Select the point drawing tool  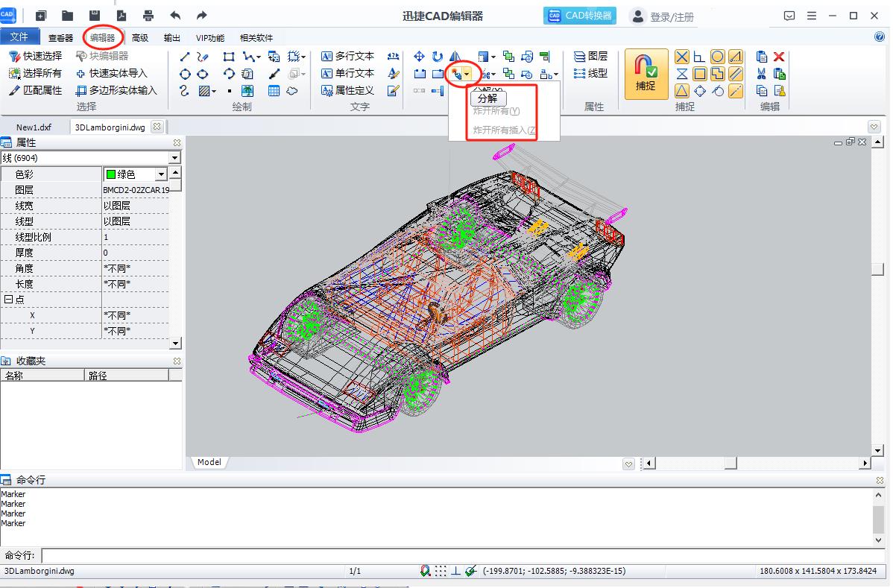pos(229,91)
